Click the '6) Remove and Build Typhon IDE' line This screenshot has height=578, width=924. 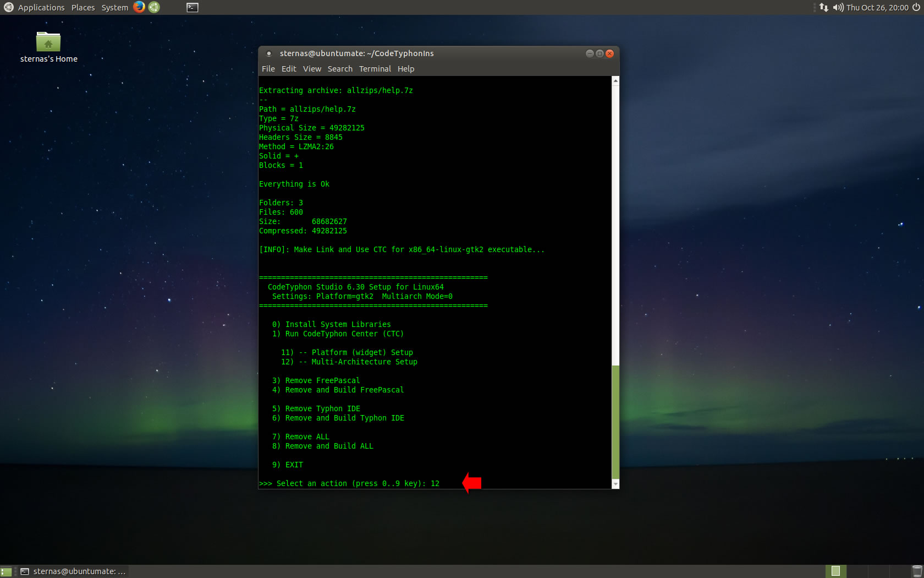coord(338,418)
